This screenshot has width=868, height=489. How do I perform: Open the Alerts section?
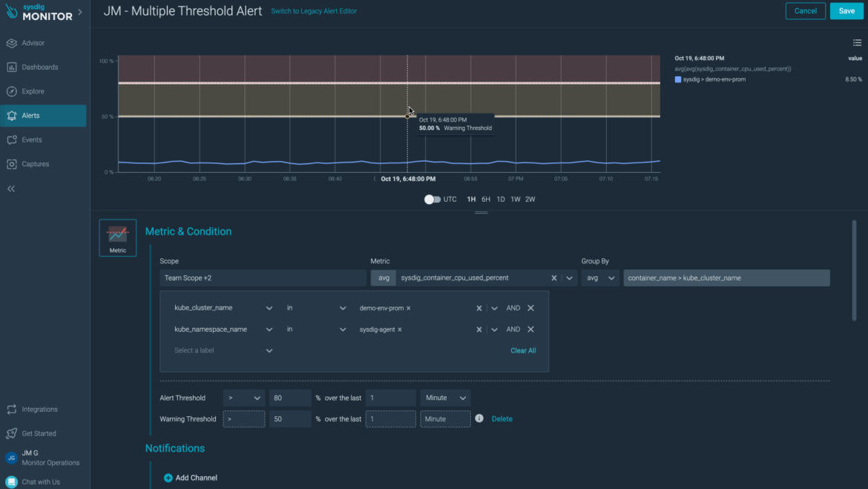[x=43, y=116]
